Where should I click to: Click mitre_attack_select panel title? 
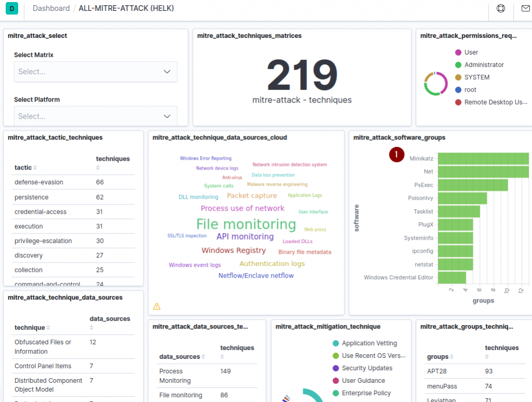pyautogui.click(x=37, y=36)
